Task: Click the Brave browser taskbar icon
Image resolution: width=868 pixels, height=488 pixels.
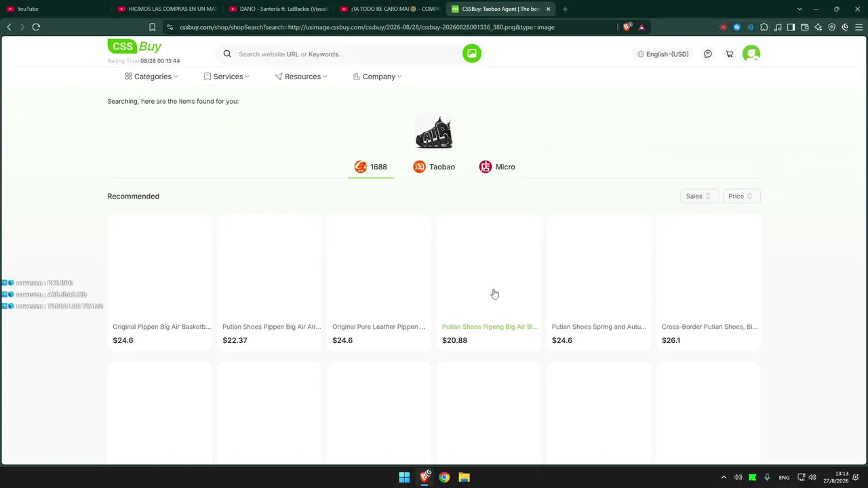Action: pos(425,477)
